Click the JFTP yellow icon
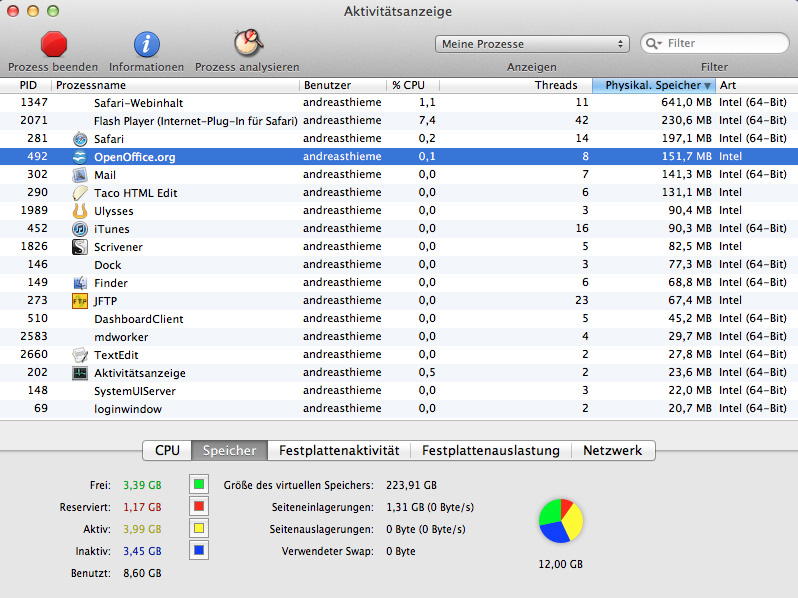 tap(80, 301)
